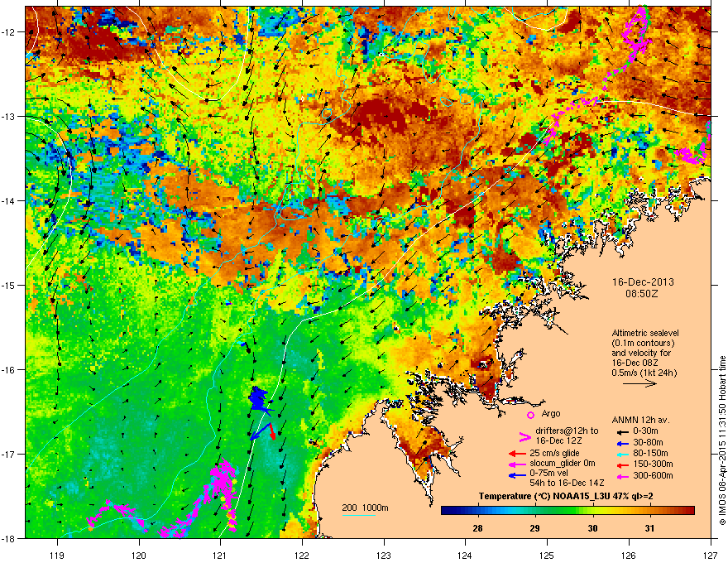Viewport: 728px width, 563px height.
Task: Click the '(0.1m contours)' text
Action: [x=643, y=344]
